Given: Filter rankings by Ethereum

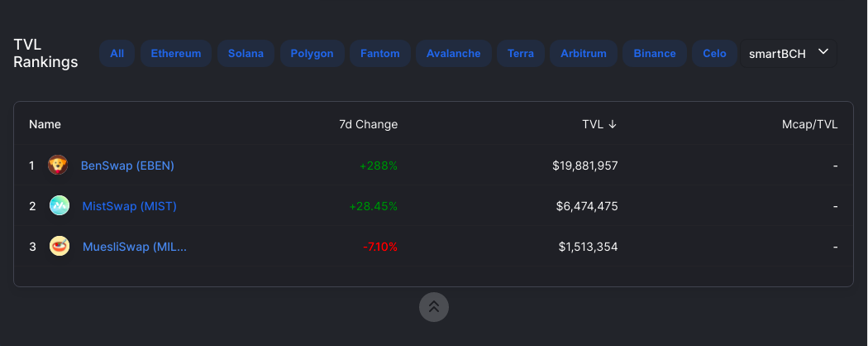Looking at the screenshot, I should (176, 54).
